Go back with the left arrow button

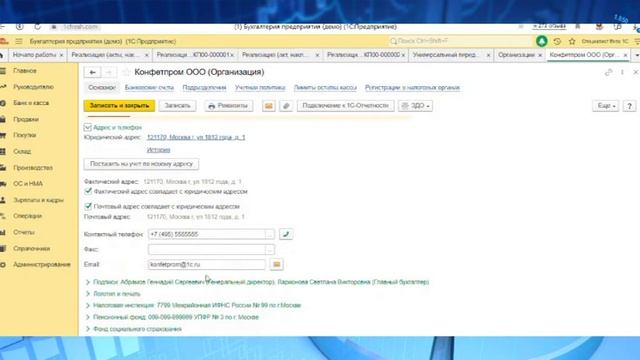coord(93,72)
